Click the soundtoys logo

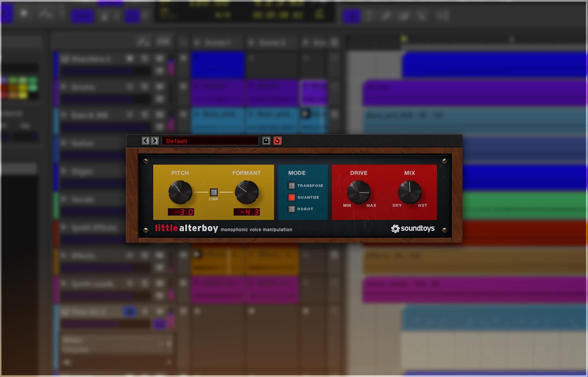[413, 229]
